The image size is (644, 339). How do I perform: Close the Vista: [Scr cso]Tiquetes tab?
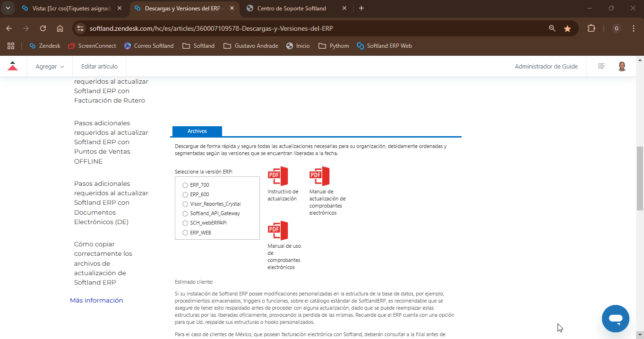120,8
